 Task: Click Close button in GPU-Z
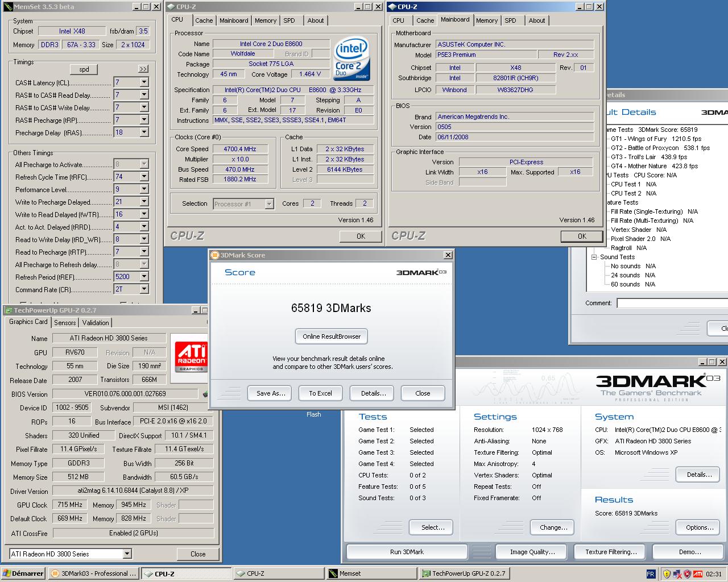point(198,554)
